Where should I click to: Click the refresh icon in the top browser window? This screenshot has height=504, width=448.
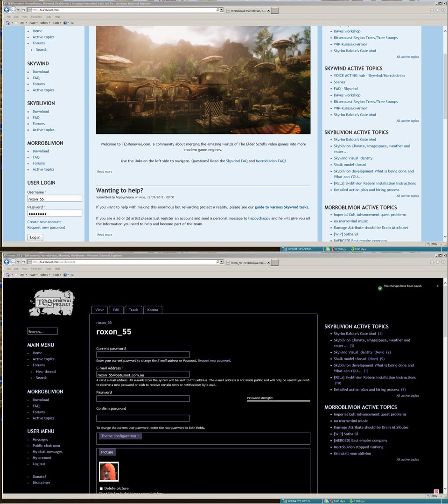tap(24, 10)
